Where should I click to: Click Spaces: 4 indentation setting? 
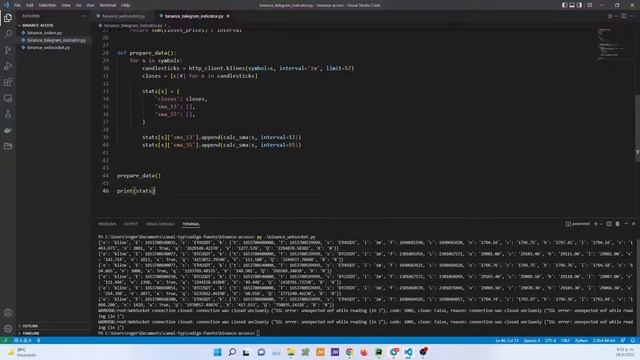tap(531, 340)
